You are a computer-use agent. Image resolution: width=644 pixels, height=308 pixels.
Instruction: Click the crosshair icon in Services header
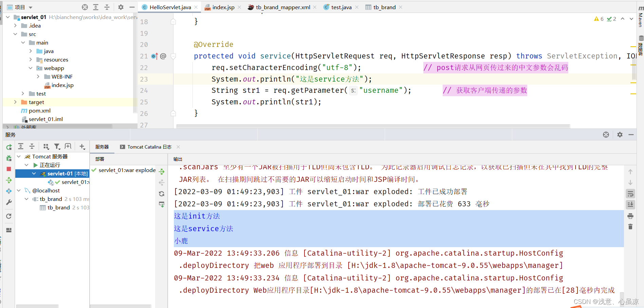tap(606, 135)
